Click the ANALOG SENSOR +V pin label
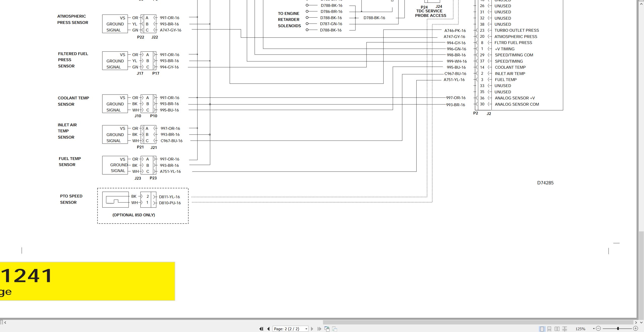 (x=515, y=98)
